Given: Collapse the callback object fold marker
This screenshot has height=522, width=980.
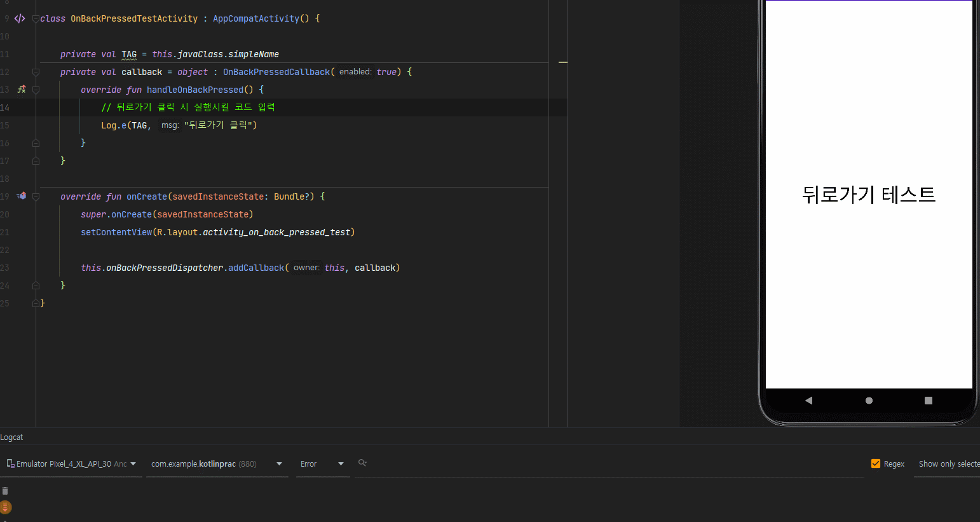Looking at the screenshot, I should click(36, 72).
